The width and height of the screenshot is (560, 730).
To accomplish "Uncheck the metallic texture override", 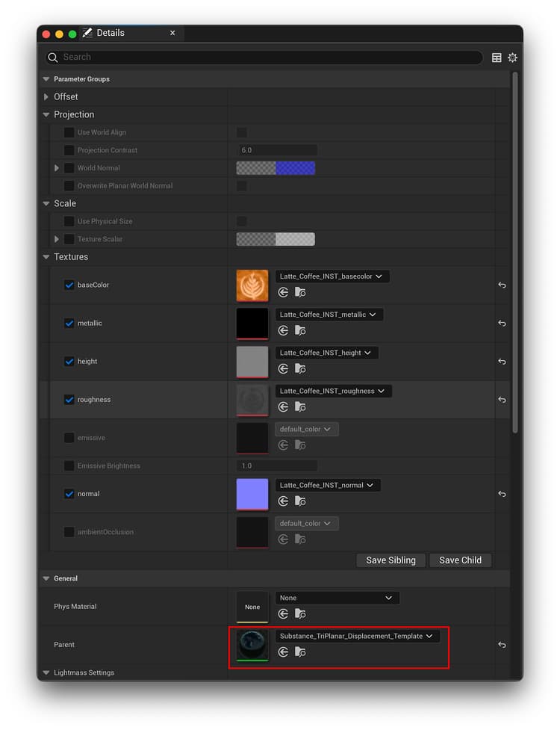I will 69,323.
